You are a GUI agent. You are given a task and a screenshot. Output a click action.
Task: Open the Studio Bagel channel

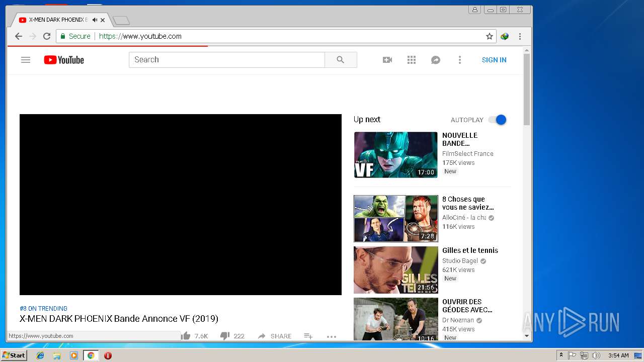(x=460, y=261)
